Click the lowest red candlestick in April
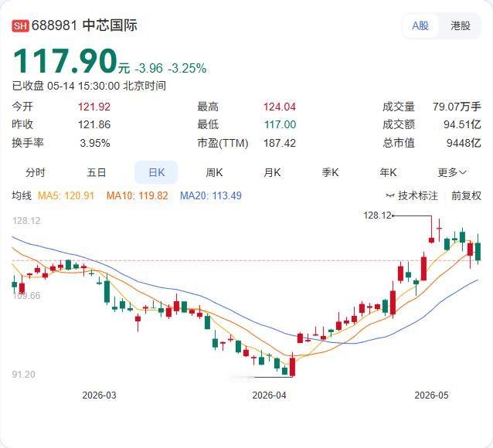The width and height of the screenshot is (493, 448). pos(293,367)
